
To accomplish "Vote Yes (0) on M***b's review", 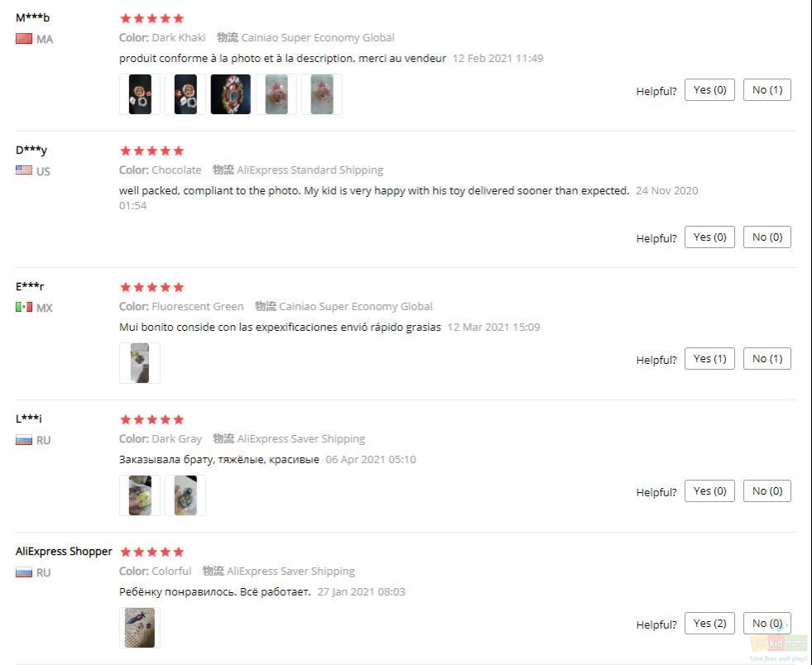I will [x=709, y=90].
